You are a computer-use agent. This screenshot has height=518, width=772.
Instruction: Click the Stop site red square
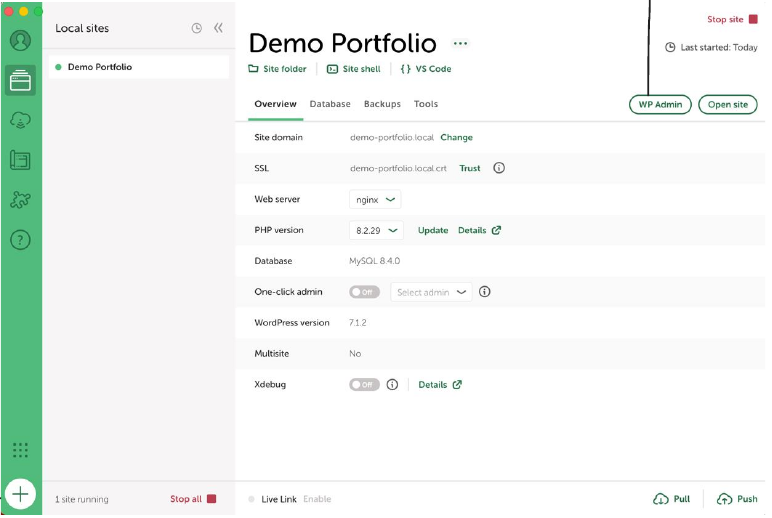753,19
